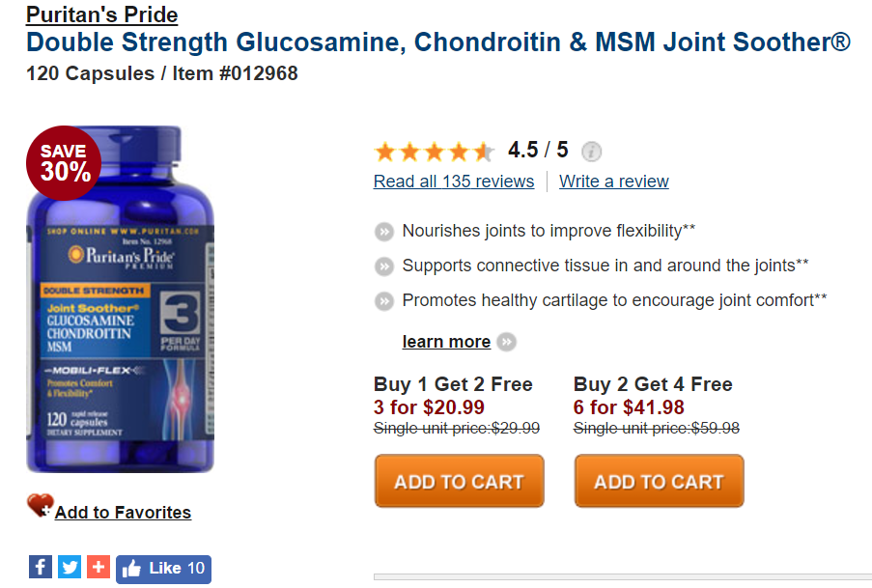Click the orange plus share icon
The image size is (872, 588).
pyautogui.click(x=98, y=568)
